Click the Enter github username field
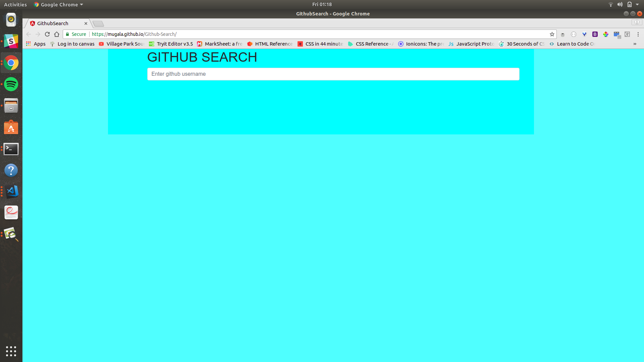644x362 pixels. (x=333, y=74)
